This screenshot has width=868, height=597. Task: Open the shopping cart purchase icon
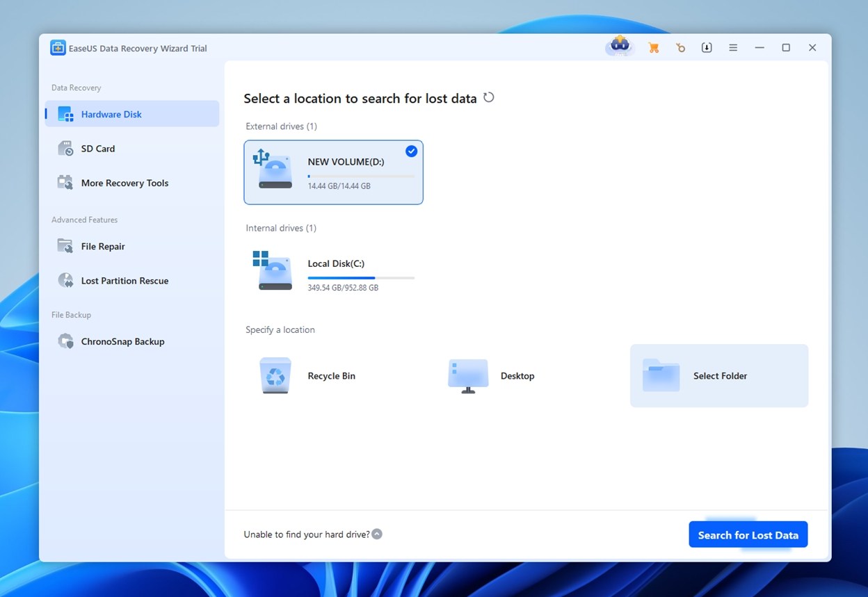pos(653,48)
